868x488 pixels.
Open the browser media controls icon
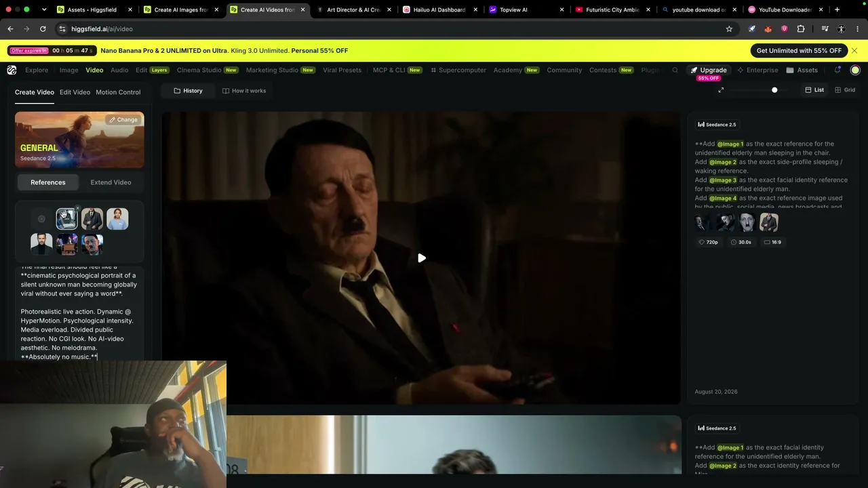(x=825, y=29)
